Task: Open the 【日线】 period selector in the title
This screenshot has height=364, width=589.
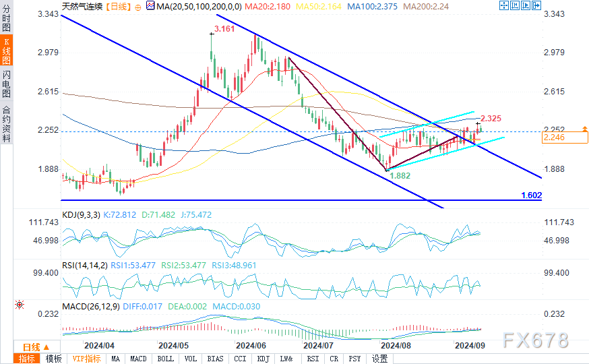Action: pyautogui.click(x=118, y=6)
